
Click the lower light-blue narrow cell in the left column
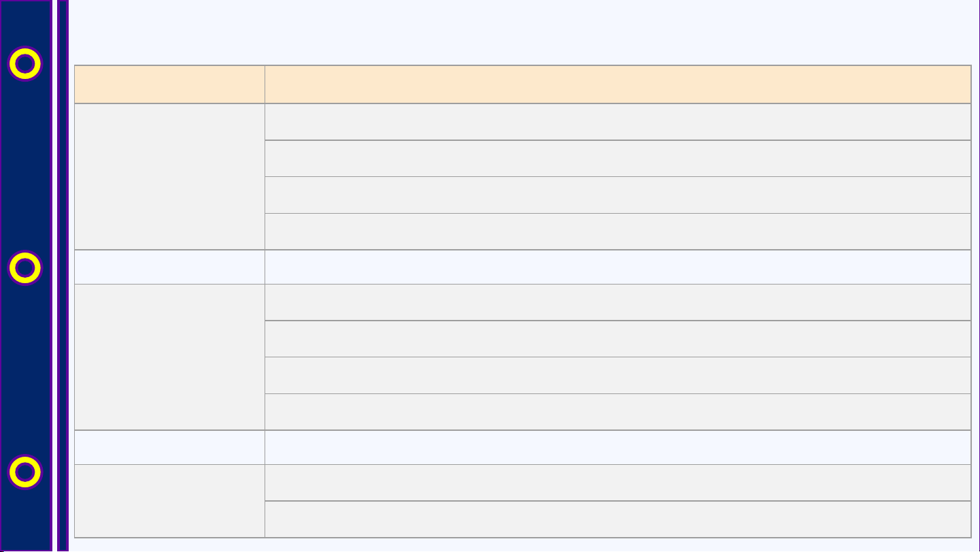coord(169,447)
